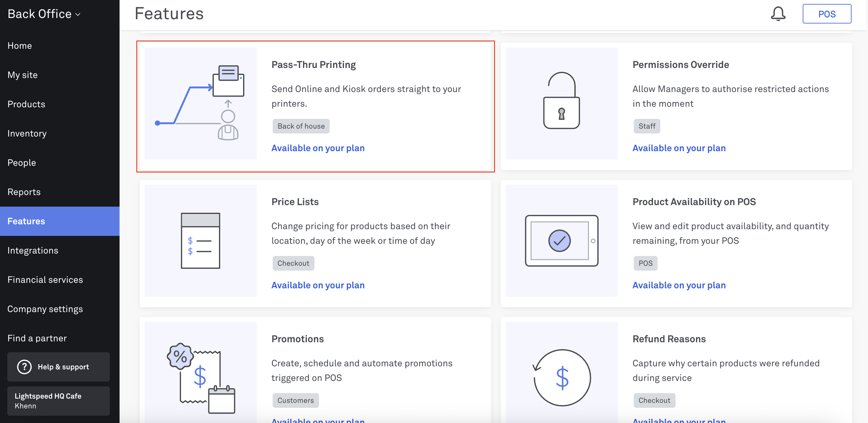Click Available on your plan under Product Availability
Viewport: 868px width, 423px height.
(679, 285)
